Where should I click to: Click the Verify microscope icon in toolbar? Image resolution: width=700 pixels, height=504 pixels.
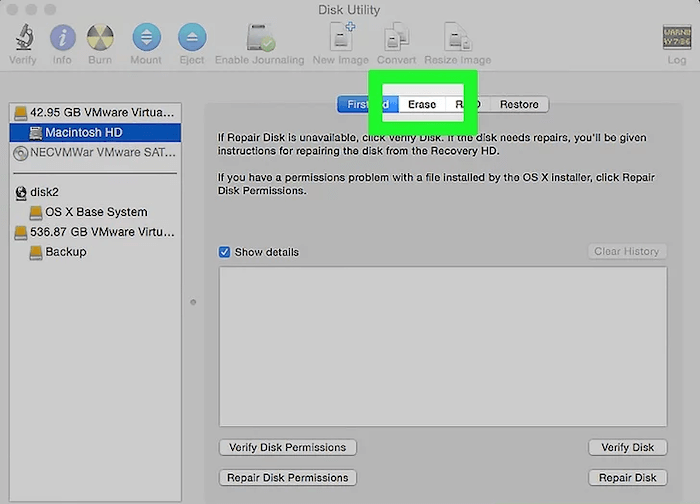24,37
